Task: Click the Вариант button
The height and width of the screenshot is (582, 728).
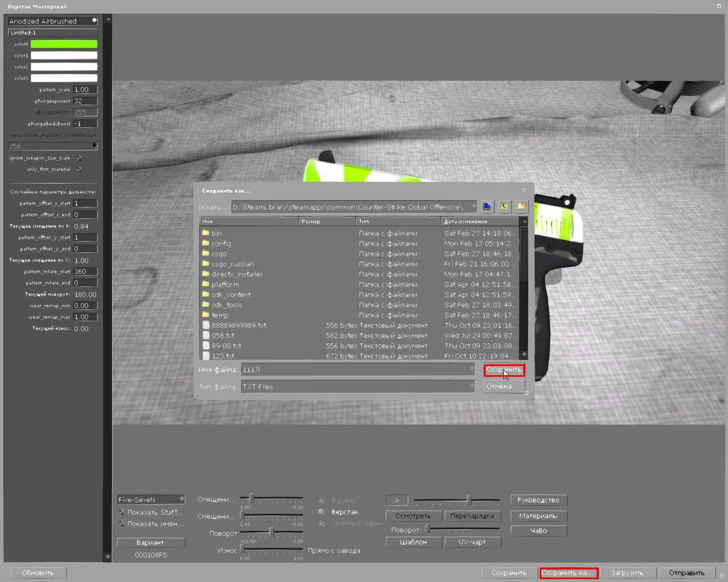Action: point(151,543)
